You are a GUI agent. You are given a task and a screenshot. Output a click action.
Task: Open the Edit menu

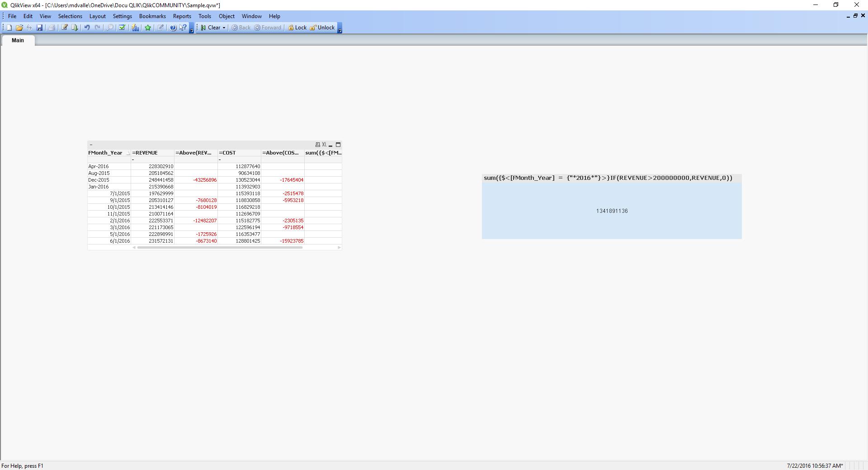click(28, 16)
